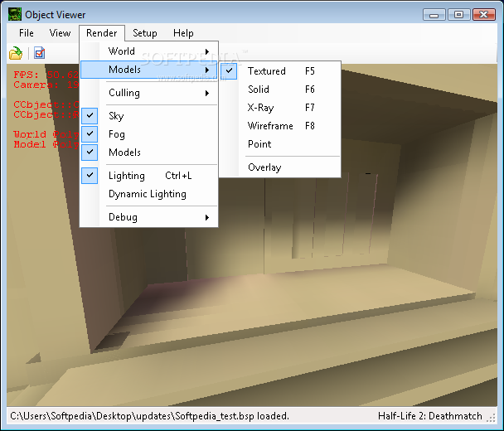Click the checkbox options toolbar icon

click(39, 53)
